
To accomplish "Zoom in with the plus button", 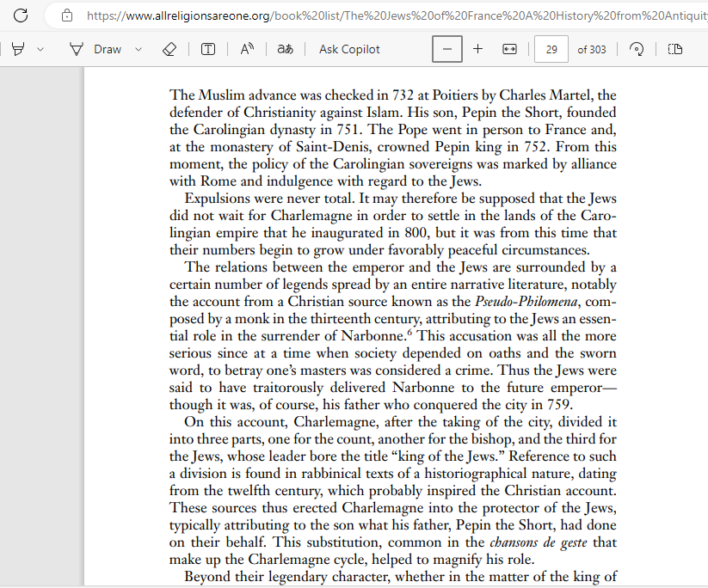I will [477, 49].
